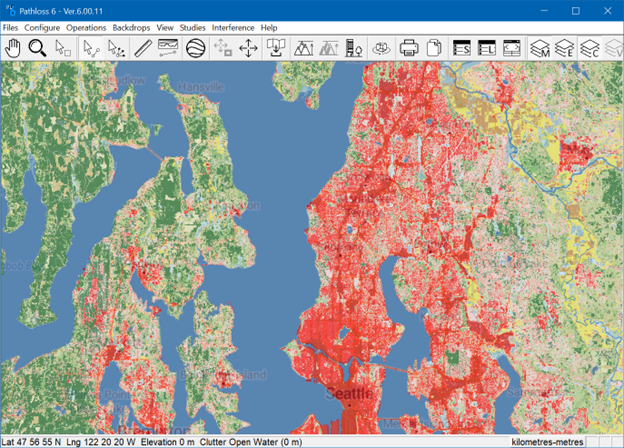Click the globe icon in toolbar

point(195,48)
